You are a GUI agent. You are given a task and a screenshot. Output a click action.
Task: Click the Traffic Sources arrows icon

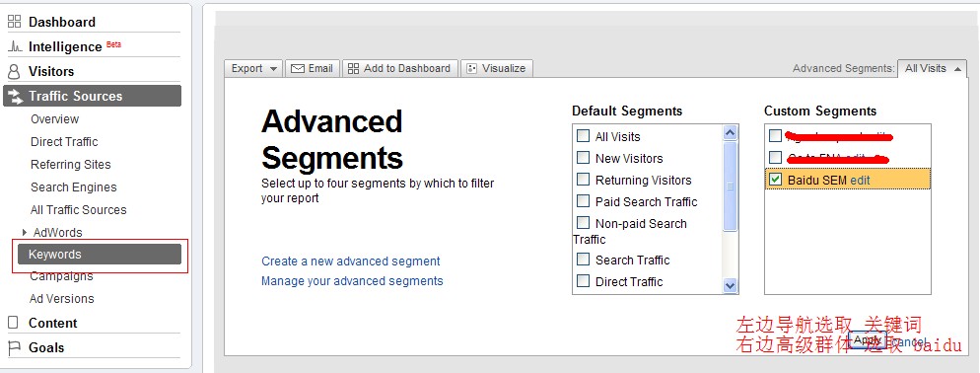pos(15,97)
